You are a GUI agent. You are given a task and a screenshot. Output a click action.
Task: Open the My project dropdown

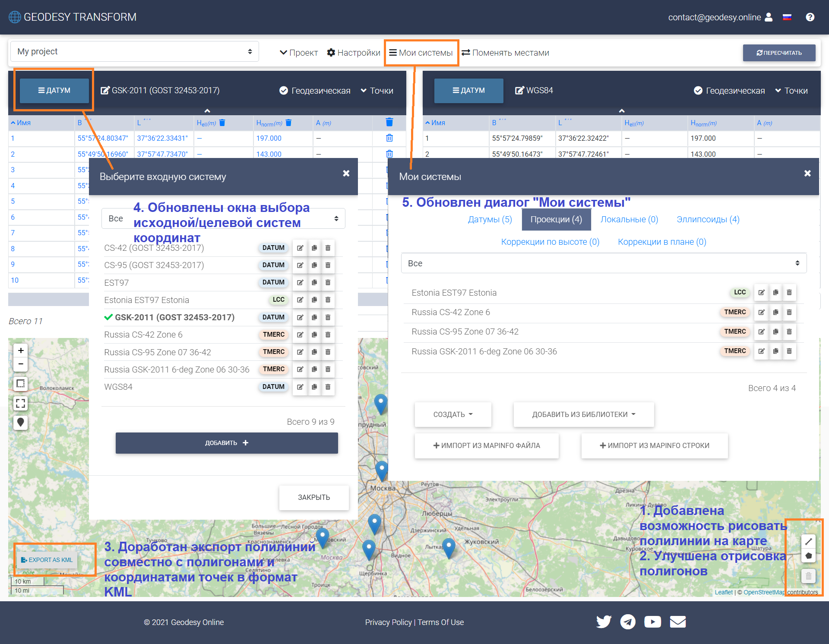click(134, 52)
